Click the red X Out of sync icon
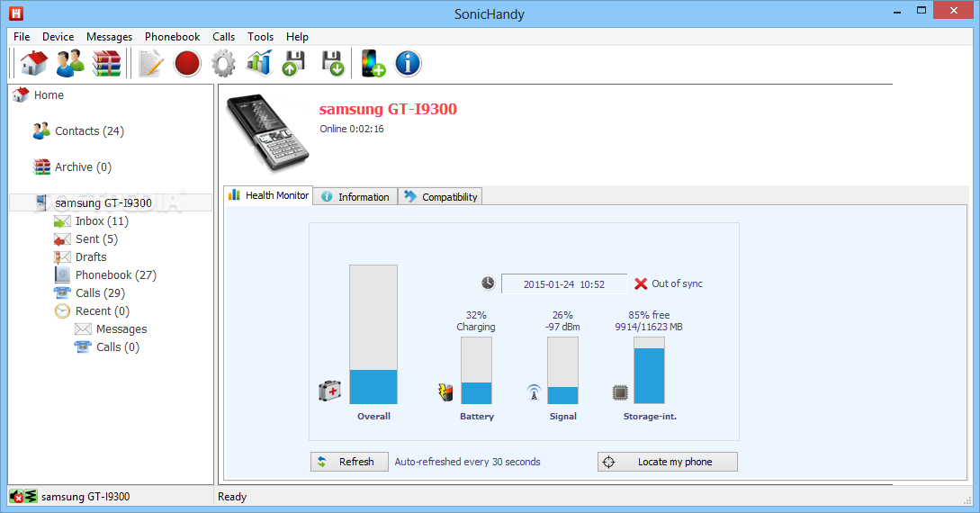This screenshot has width=980, height=513. click(641, 283)
